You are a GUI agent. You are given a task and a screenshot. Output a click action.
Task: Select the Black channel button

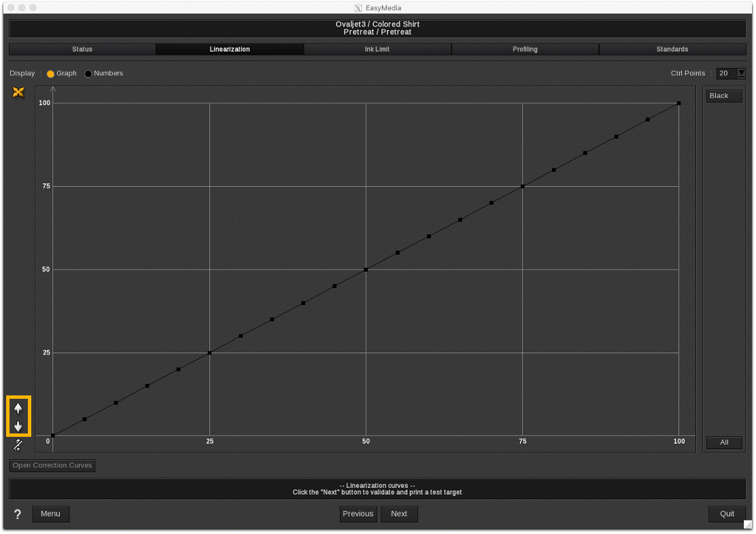click(x=723, y=96)
